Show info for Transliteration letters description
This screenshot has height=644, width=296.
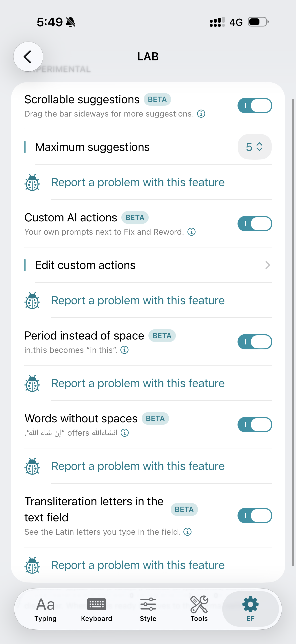pyautogui.click(x=187, y=532)
